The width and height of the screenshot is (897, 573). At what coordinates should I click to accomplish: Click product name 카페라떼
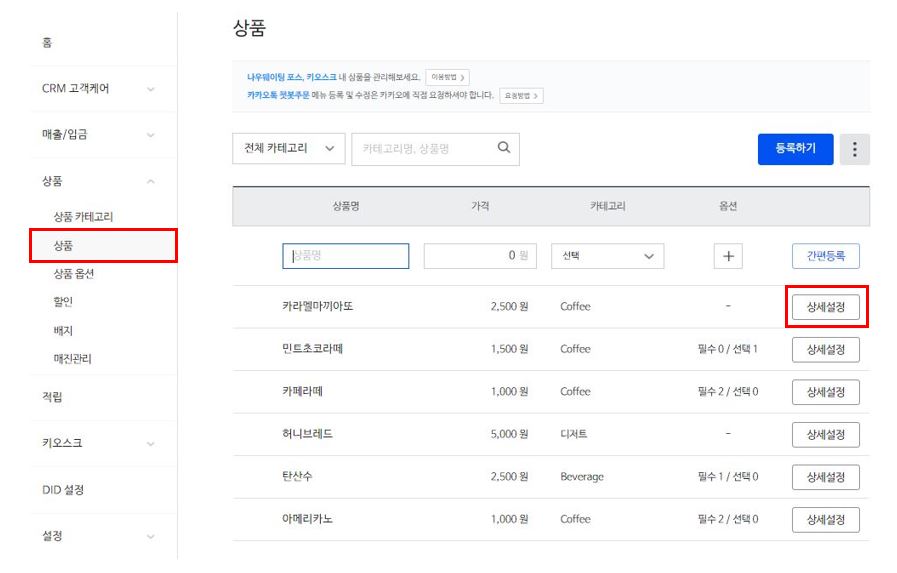click(302, 392)
